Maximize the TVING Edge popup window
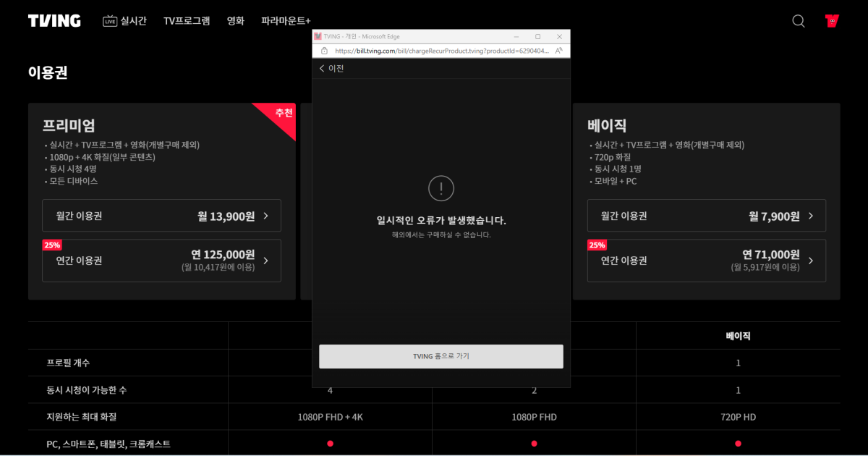868x456 pixels. 537,36
